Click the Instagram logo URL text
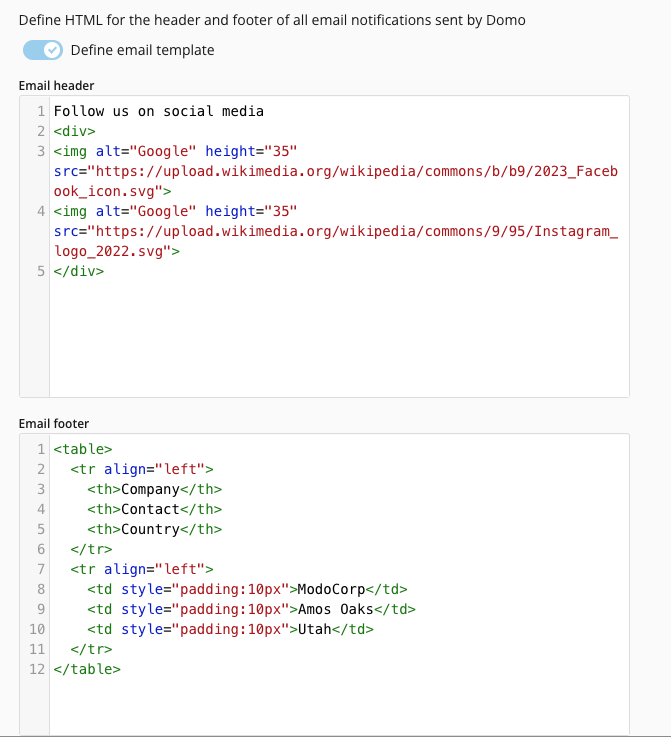671x737 pixels. 336,241
